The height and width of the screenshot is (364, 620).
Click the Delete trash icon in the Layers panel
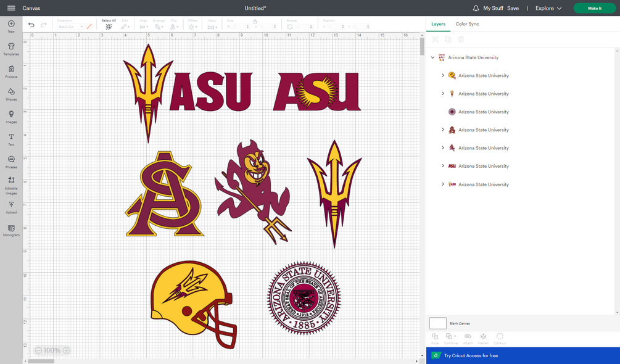(461, 39)
